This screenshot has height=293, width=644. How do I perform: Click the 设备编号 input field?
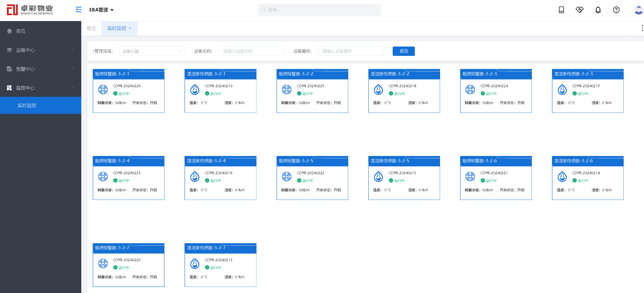[x=351, y=51]
